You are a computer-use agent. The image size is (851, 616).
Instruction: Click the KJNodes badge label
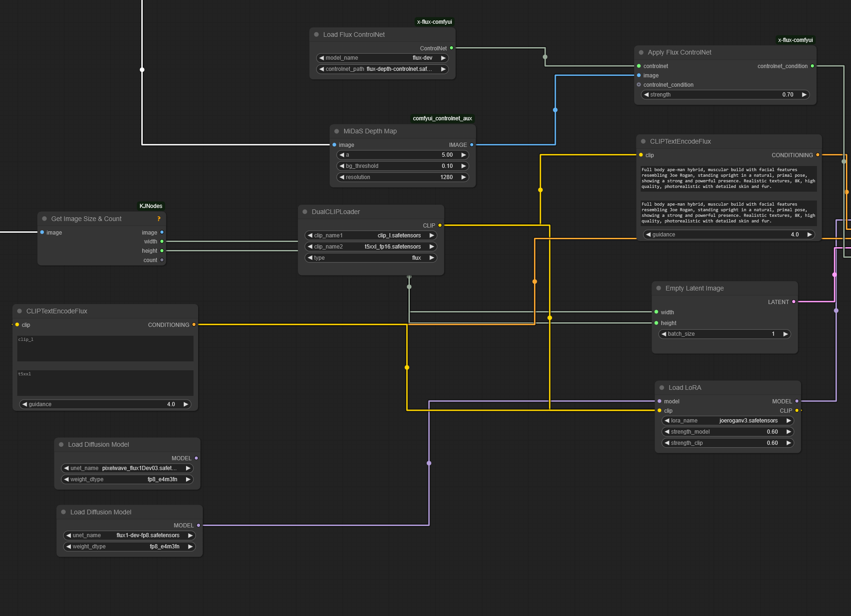pos(151,206)
